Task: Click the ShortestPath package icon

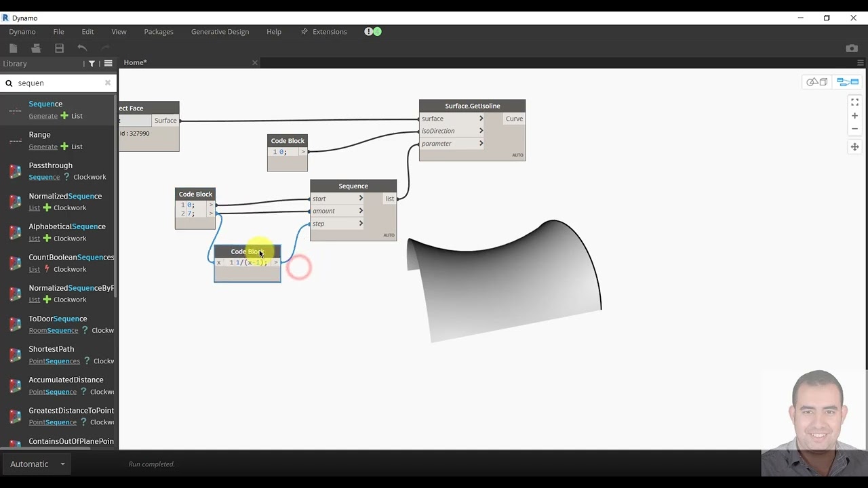Action: pyautogui.click(x=15, y=354)
